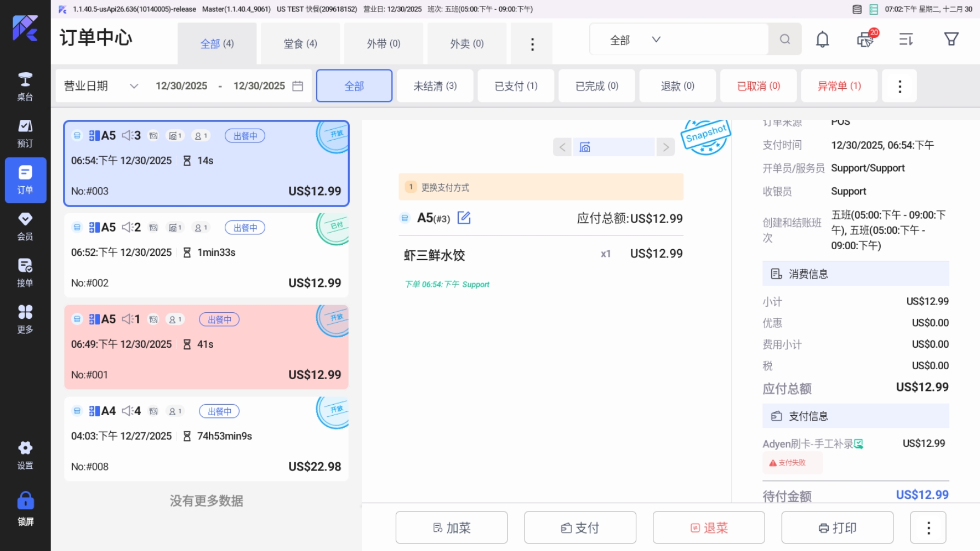Expand more status filters three-dot menu

click(899, 86)
